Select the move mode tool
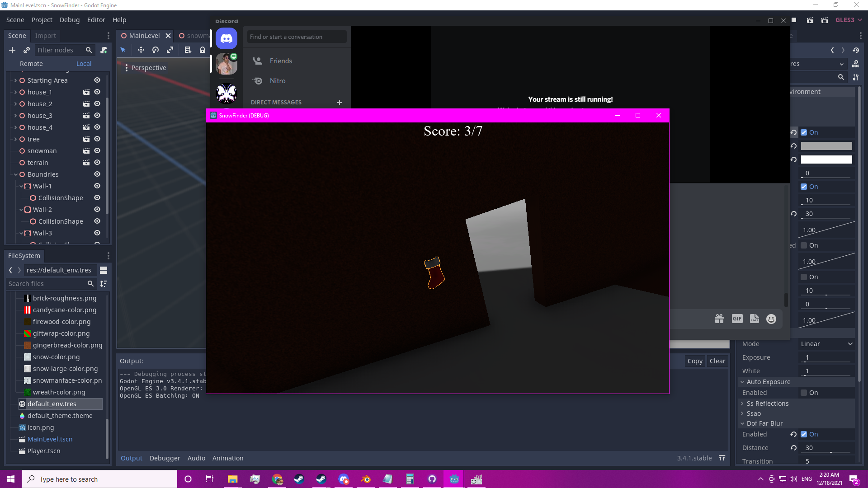 pos(141,50)
